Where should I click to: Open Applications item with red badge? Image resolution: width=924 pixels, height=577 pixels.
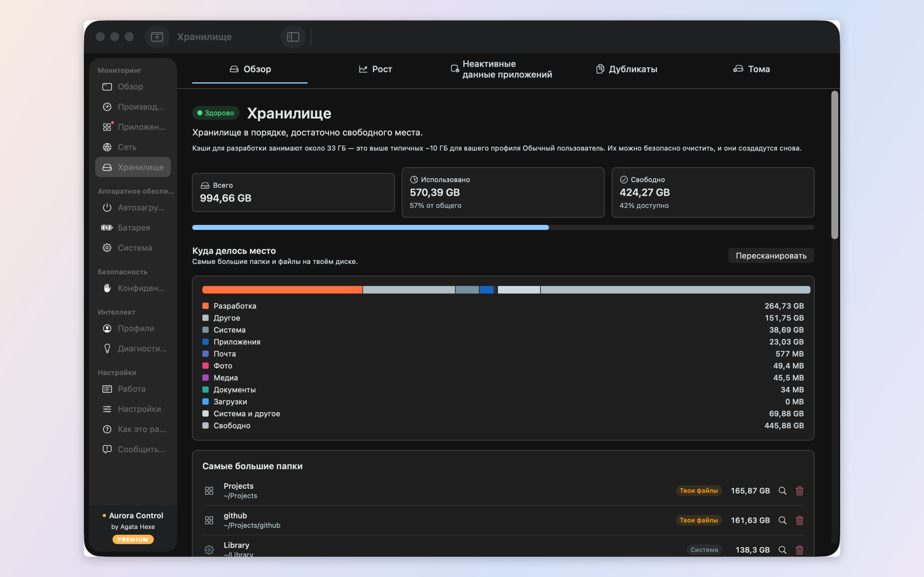click(x=133, y=127)
